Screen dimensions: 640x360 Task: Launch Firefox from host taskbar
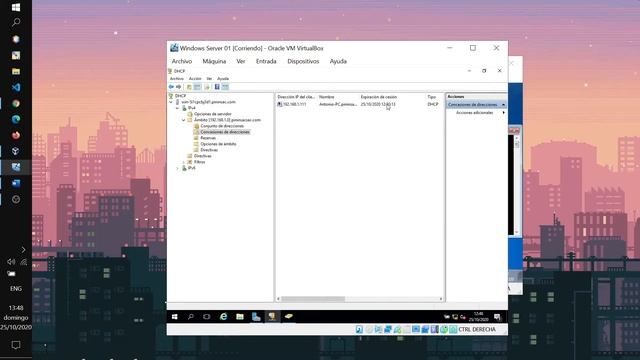pyautogui.click(x=16, y=135)
